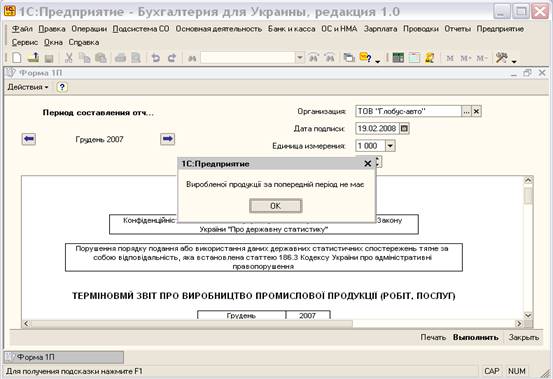Open dropdown arrow next to help toolbar icon
553x379 pixels.
377,61
